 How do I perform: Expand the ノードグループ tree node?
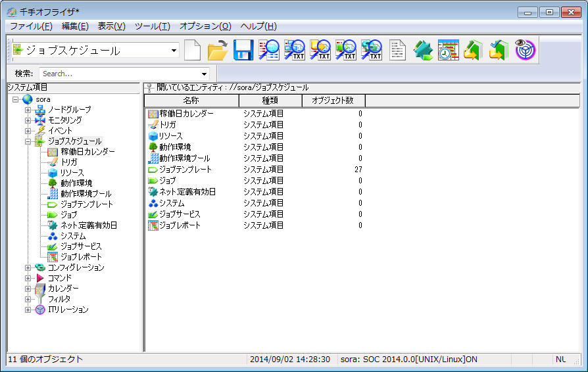[x=28, y=110]
